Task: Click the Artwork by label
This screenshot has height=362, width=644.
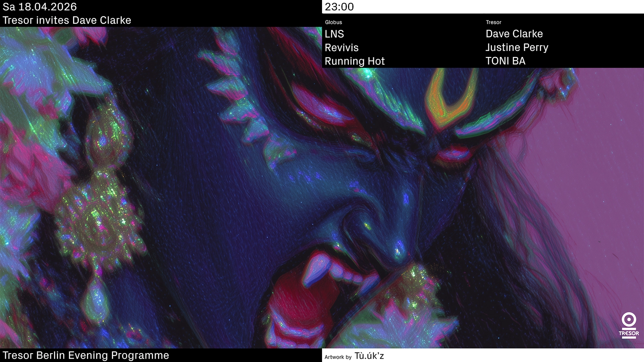Action: tap(338, 357)
